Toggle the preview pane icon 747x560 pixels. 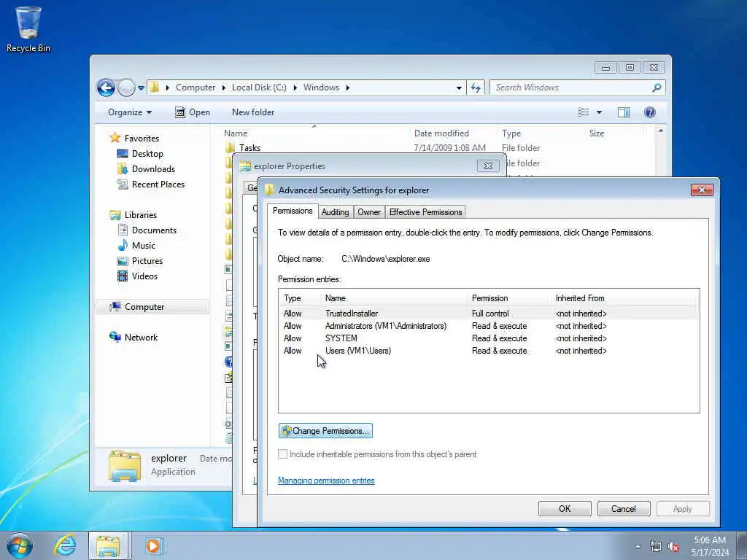click(x=624, y=112)
